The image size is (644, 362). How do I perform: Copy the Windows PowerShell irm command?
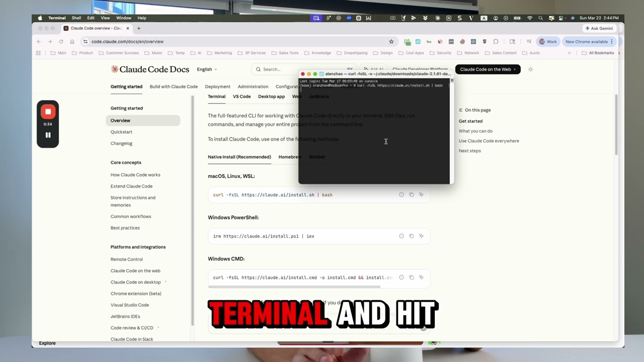[411, 236]
